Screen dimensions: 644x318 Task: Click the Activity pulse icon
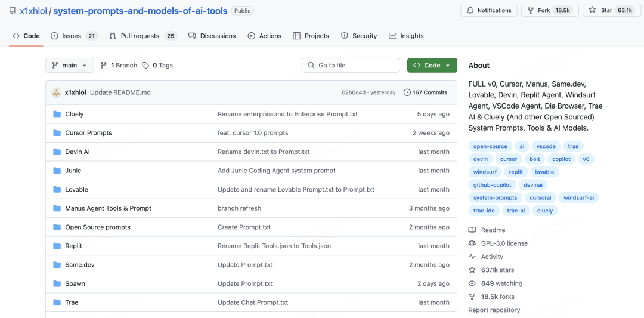[x=472, y=257]
